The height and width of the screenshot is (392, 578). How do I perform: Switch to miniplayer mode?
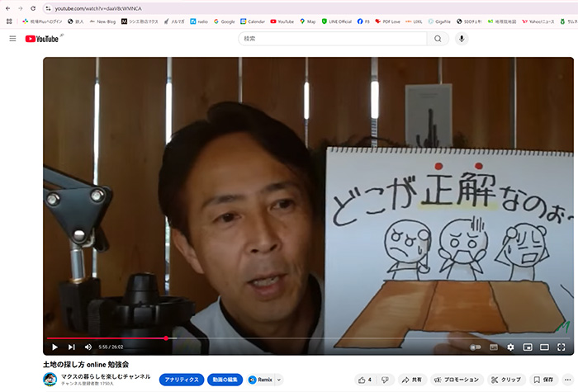pos(528,347)
